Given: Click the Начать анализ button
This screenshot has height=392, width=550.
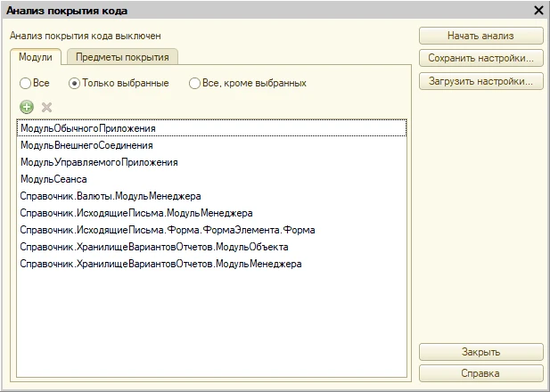Looking at the screenshot, I should (x=480, y=36).
